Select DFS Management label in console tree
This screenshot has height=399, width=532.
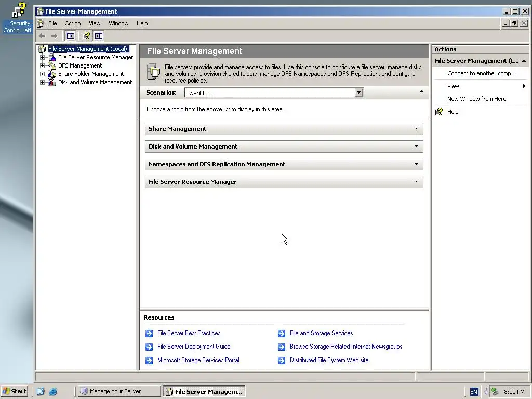click(80, 65)
